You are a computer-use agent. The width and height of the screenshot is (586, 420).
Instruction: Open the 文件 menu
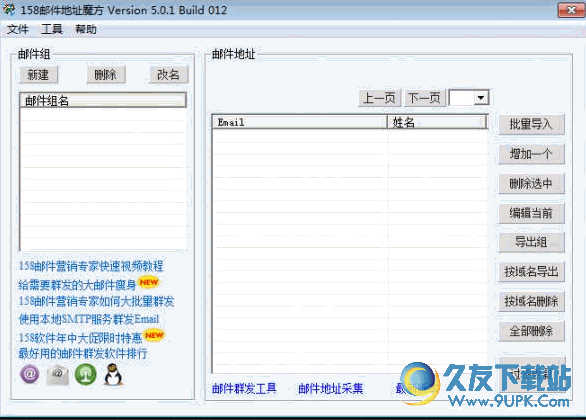coord(18,29)
